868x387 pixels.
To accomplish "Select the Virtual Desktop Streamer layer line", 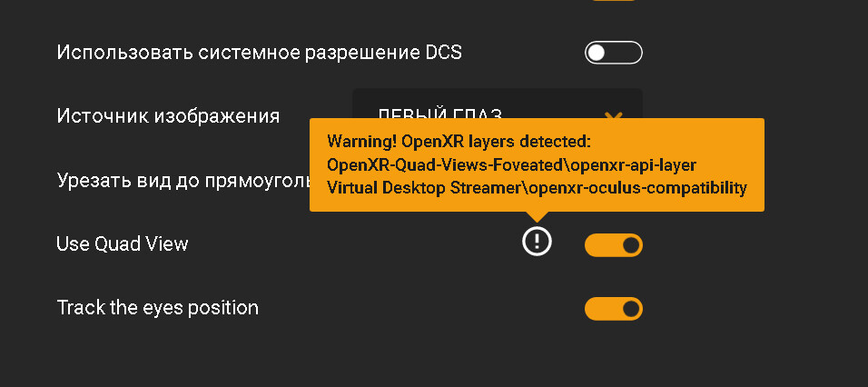I will 537,188.
